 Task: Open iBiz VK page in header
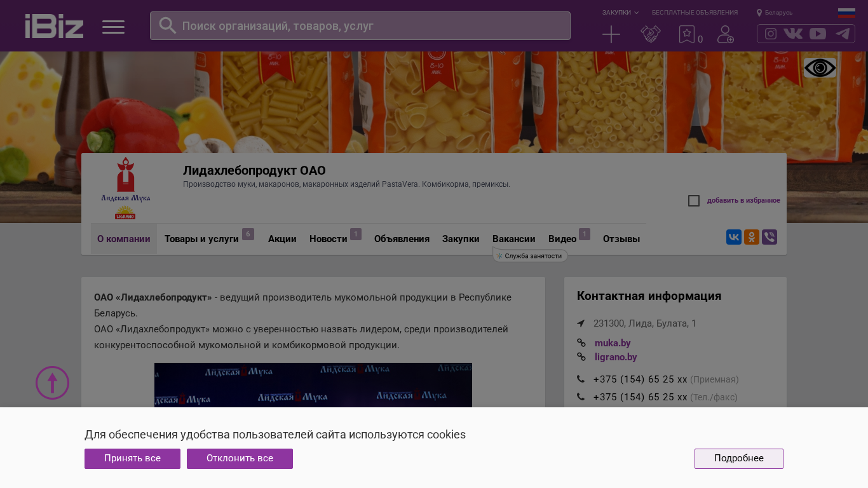pos(793,34)
